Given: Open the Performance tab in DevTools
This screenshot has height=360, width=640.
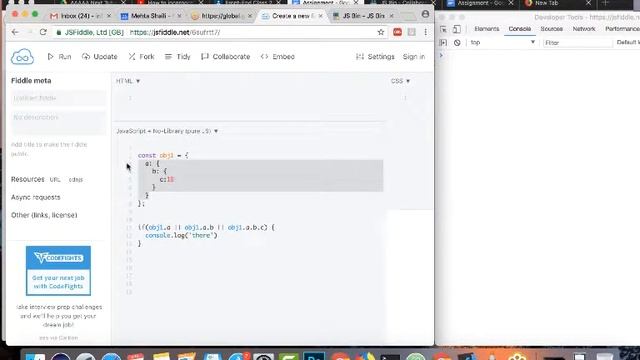Looking at the screenshot, I should 622,29.
